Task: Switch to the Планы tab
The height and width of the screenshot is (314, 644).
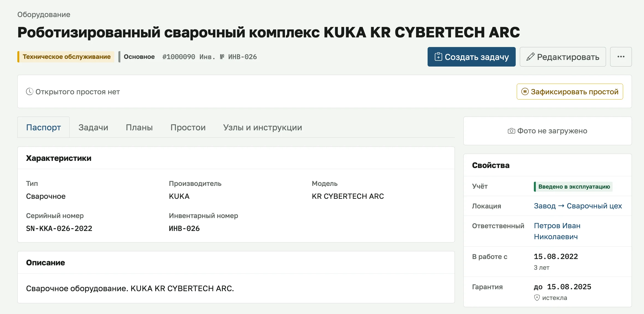Action: click(139, 127)
